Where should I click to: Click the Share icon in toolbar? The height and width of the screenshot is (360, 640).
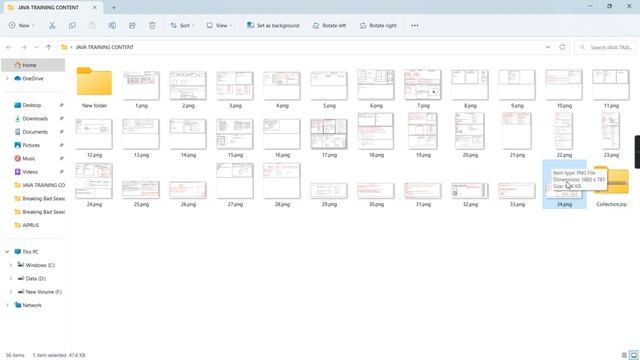point(132,25)
